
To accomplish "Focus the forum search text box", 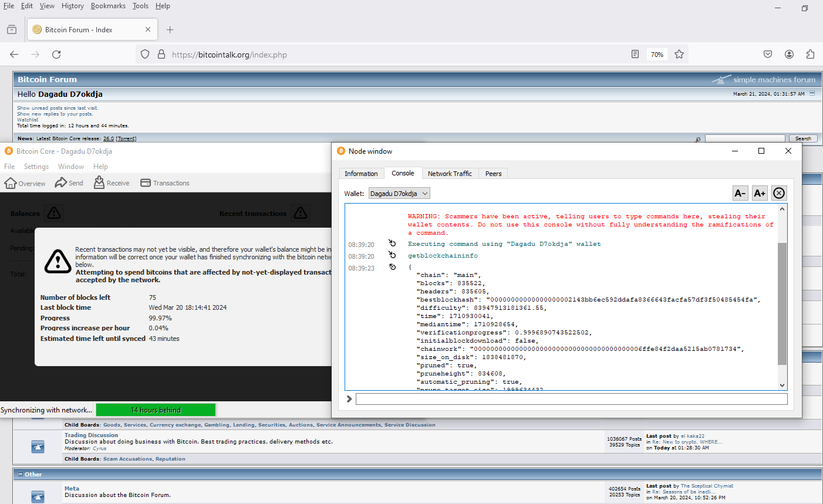I will click(745, 139).
